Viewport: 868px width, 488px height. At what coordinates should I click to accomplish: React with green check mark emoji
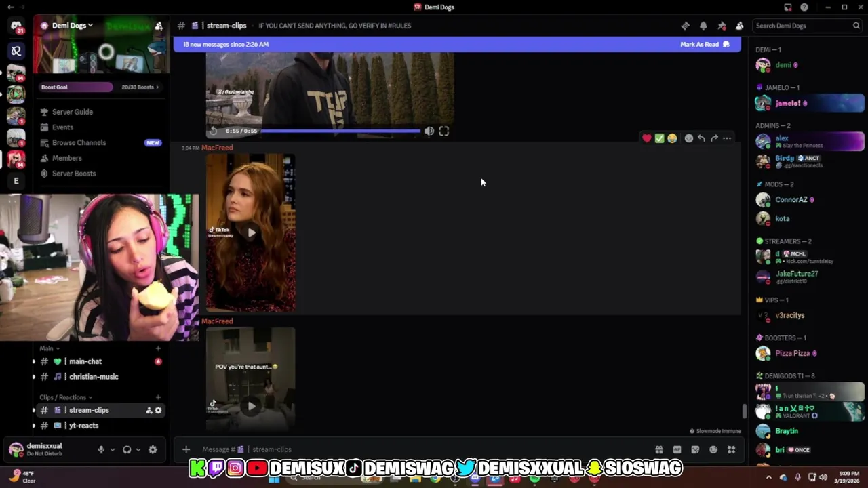[x=659, y=138]
